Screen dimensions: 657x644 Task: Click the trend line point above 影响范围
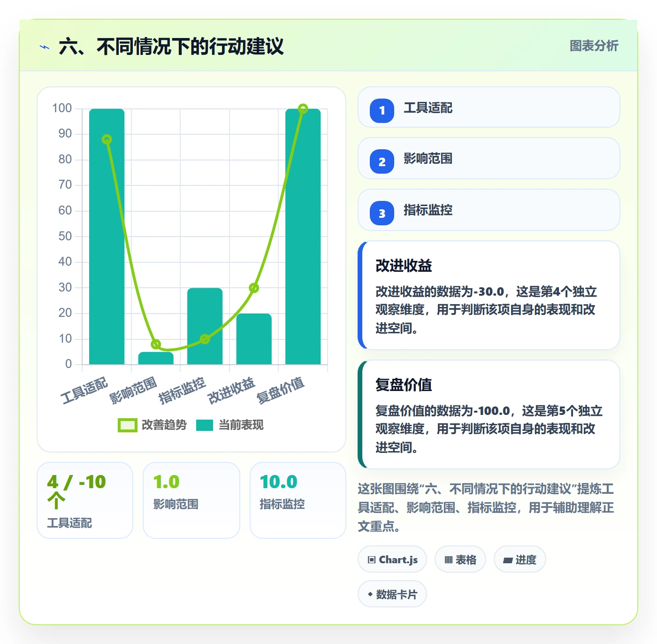pos(156,344)
